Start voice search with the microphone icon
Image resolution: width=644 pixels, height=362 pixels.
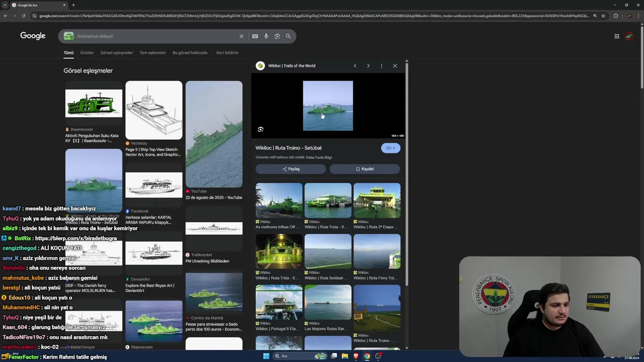(266, 36)
